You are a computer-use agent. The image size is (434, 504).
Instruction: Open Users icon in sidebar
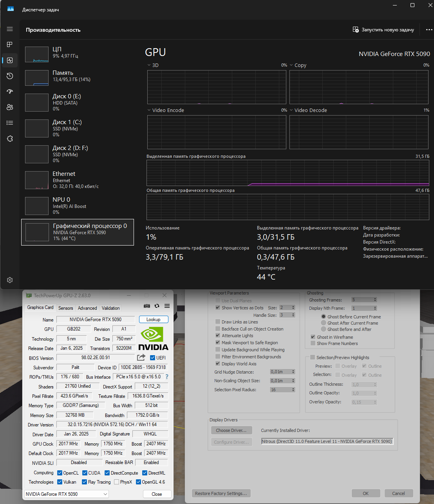point(10,107)
